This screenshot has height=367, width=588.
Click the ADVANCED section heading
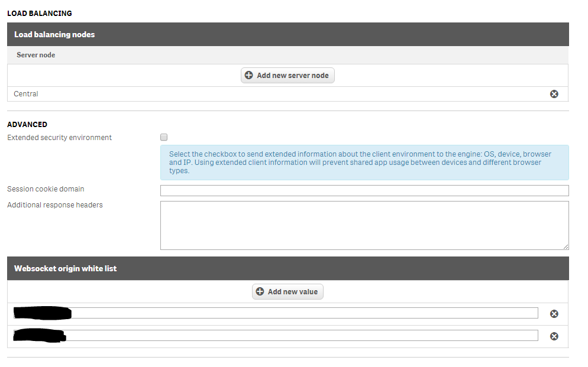pyautogui.click(x=27, y=125)
